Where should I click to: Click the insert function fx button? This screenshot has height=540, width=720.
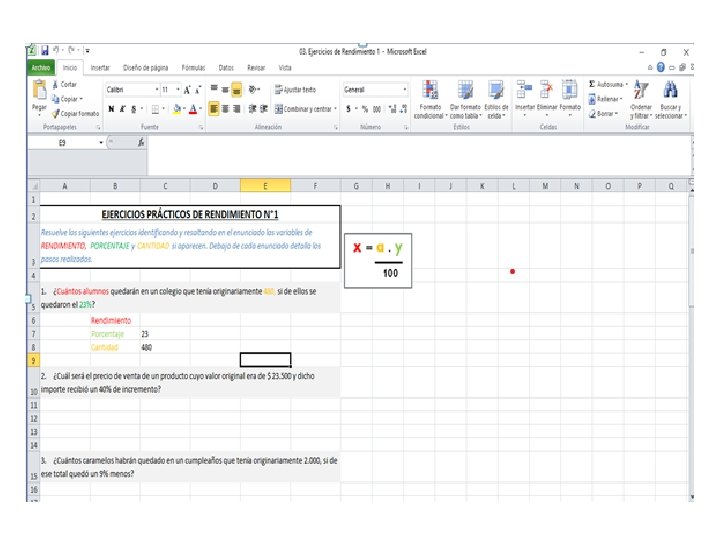pos(141,143)
